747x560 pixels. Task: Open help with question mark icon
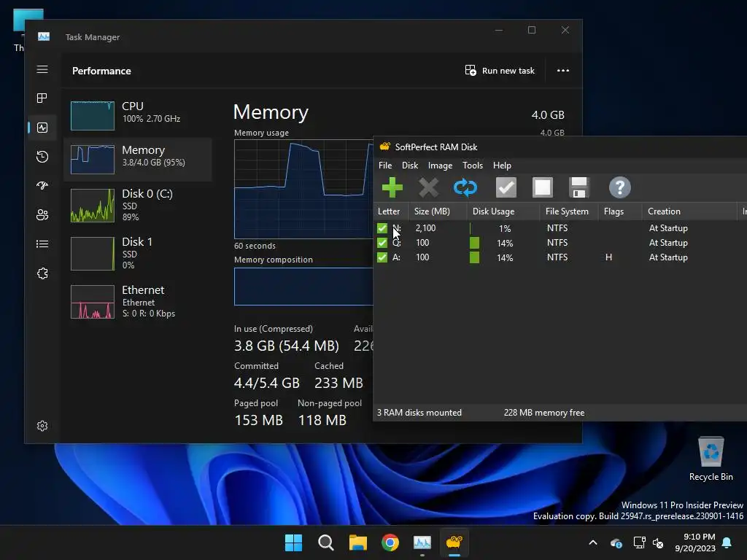coord(620,187)
